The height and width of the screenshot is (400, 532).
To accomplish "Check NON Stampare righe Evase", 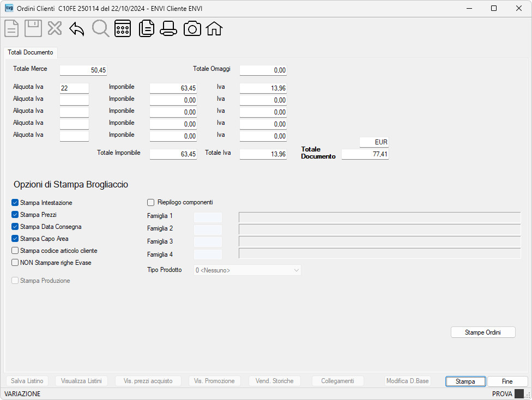I will 15,263.
